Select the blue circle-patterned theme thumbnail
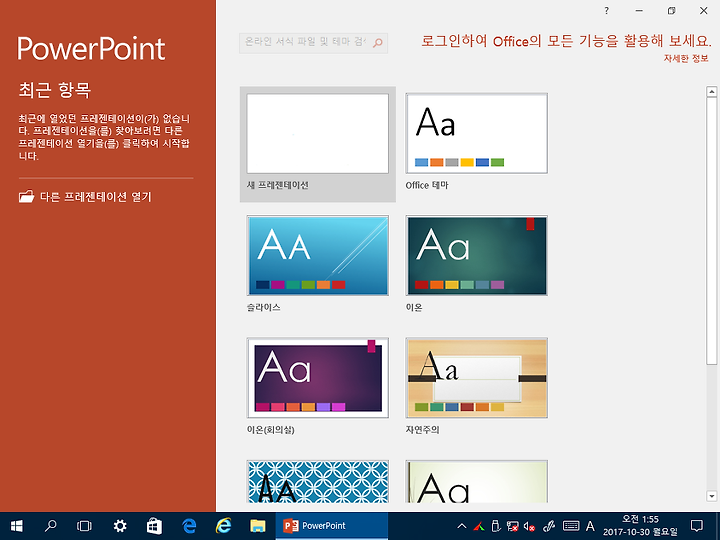720x540 pixels. click(x=317, y=481)
